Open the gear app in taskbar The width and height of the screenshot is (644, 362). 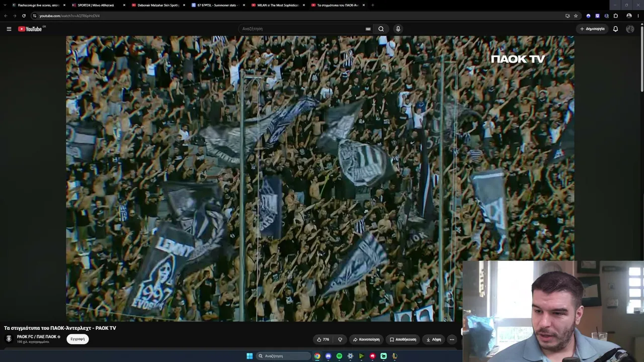coord(350,356)
